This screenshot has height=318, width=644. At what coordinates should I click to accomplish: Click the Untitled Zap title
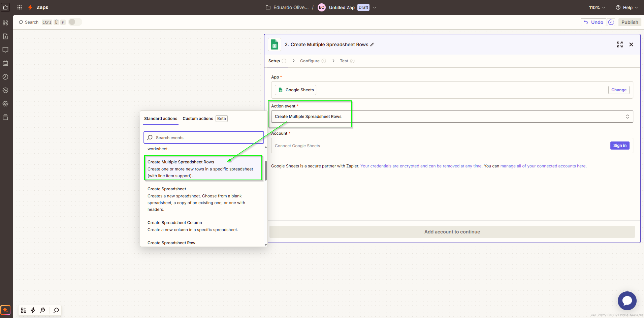click(342, 7)
